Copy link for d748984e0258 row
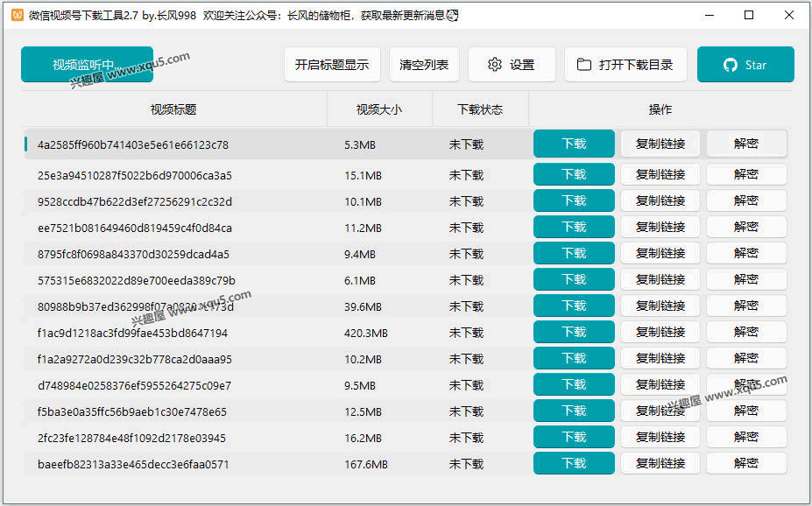The image size is (812, 506). [x=660, y=385]
